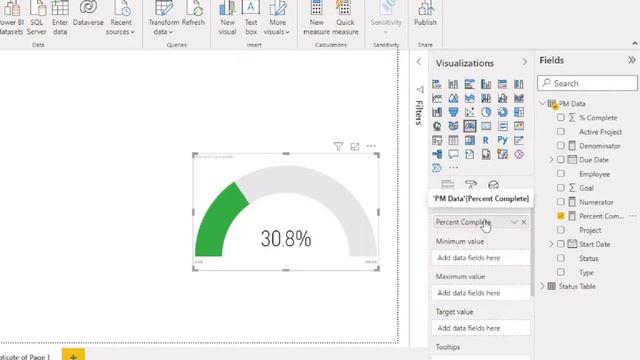Select the Multi-row card visual
The height and width of the screenshot is (360, 640).
click(502, 126)
